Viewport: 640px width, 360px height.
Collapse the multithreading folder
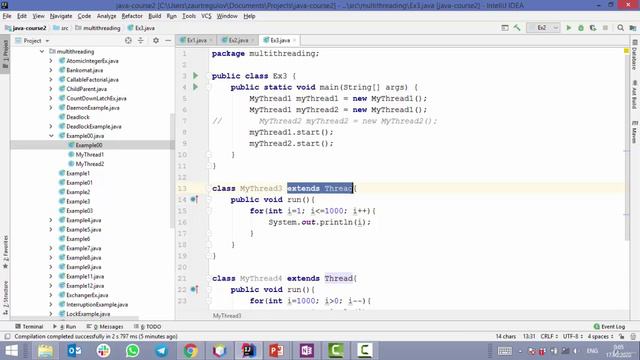(x=42, y=51)
